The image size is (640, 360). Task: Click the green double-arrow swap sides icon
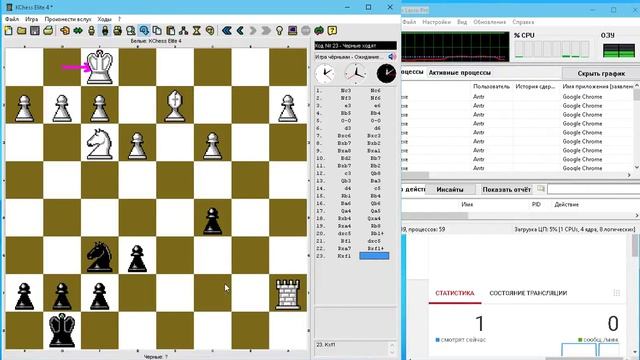pyautogui.click(x=78, y=31)
